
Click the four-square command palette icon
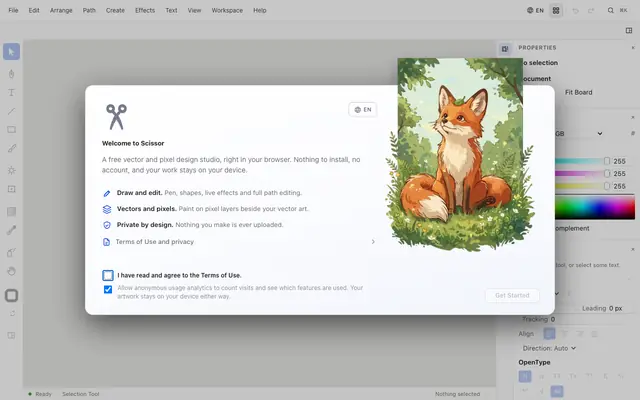[556, 11]
